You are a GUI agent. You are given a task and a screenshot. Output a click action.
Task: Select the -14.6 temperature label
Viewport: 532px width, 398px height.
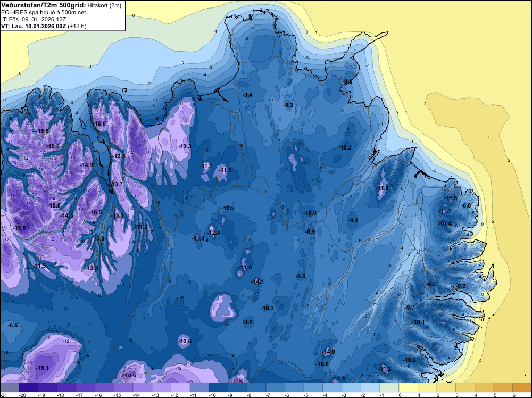[130, 375]
